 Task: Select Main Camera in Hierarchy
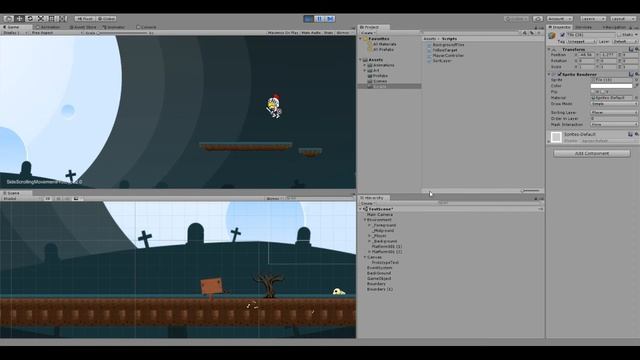(380, 214)
